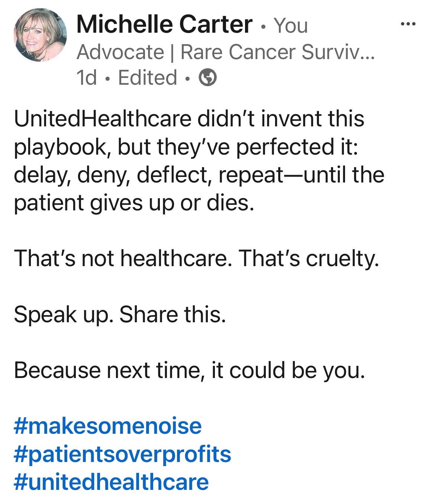Image resolution: width=435 pixels, height=504 pixels.
Task: Click the word UnitedHealthcare starting the post
Action: click(x=103, y=119)
